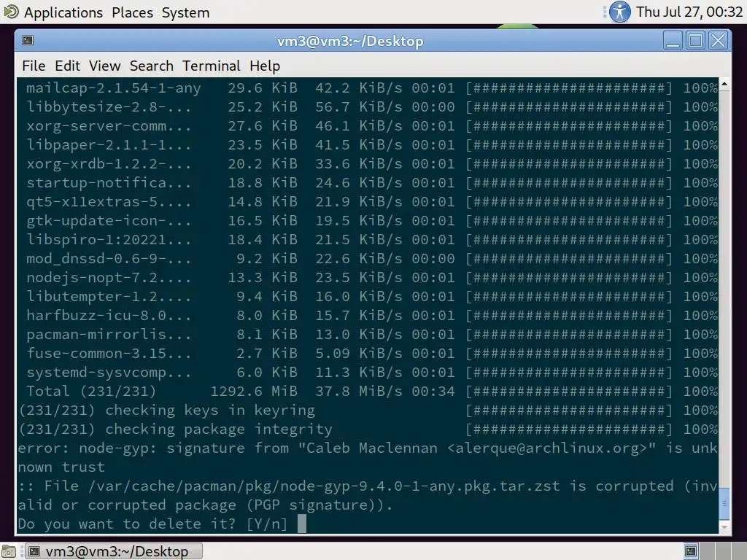
Task: Click the text 'libutempter-1.2....'
Action: pos(109,297)
